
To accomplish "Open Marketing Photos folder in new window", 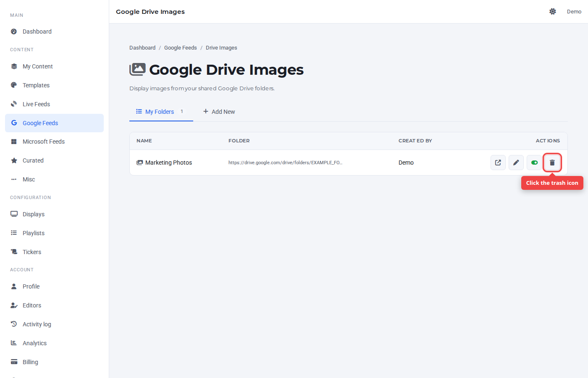I will click(x=498, y=163).
